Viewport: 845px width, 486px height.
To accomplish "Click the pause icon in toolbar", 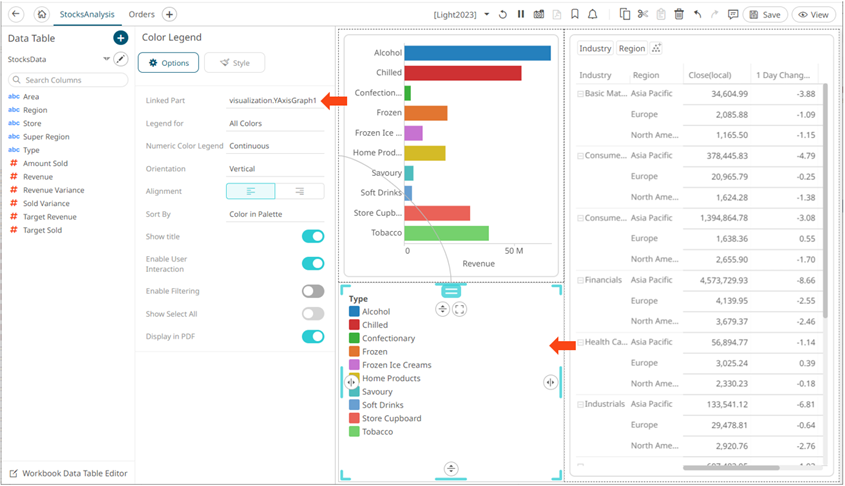I will [521, 15].
